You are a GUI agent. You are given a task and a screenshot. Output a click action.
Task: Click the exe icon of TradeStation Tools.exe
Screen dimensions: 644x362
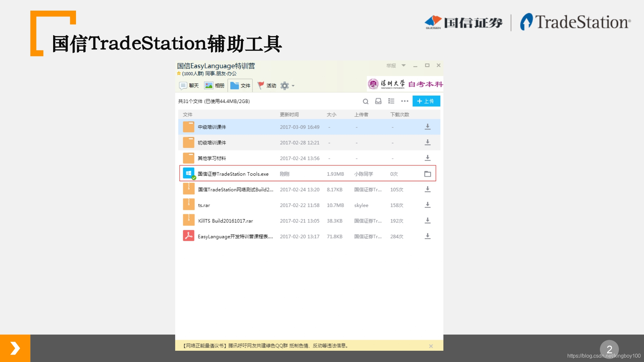pos(189,174)
